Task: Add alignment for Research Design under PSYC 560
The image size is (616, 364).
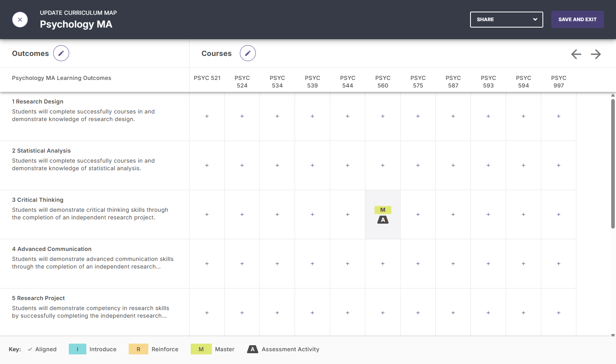Action: (383, 116)
